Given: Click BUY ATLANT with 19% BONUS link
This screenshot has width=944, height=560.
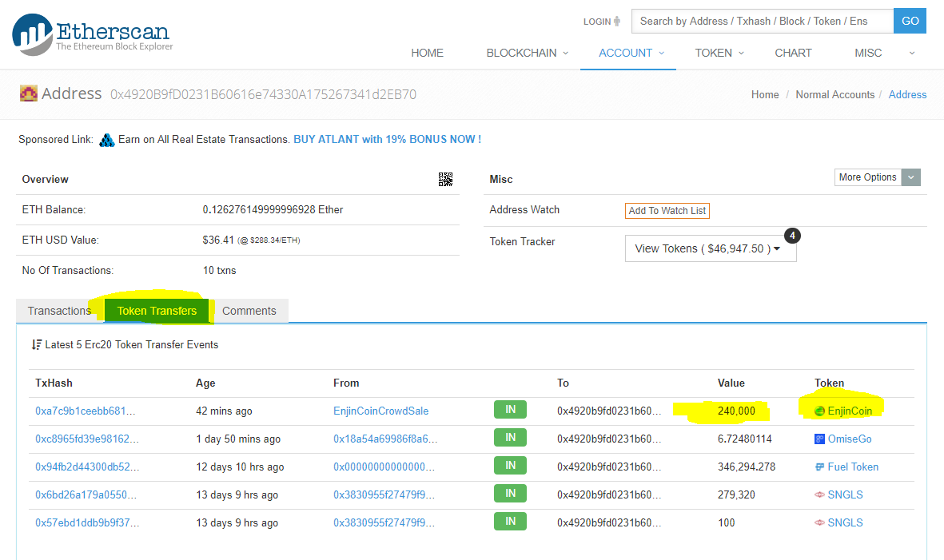Looking at the screenshot, I should 387,140.
